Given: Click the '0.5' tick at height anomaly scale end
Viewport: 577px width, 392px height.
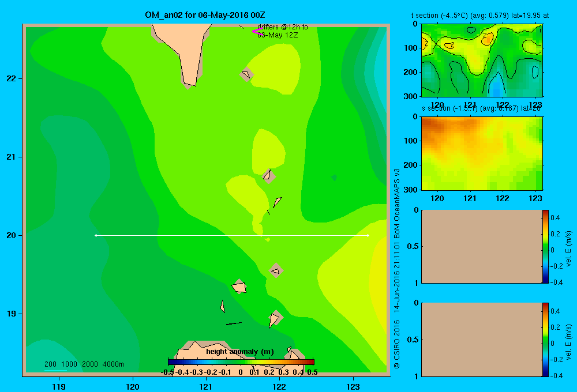Looking at the screenshot, I should [312, 372].
